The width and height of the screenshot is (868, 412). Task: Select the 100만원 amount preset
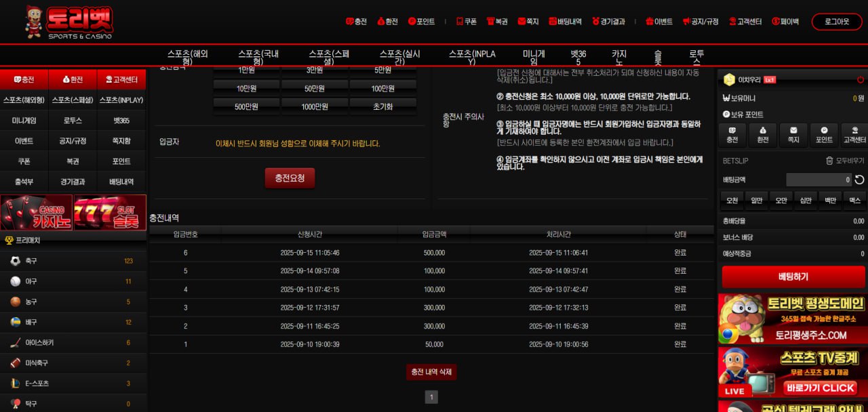(x=382, y=88)
